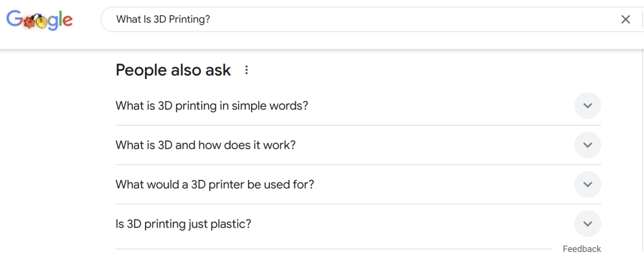Viewport: 644px width, 265px height.
Task: Click empty search bar area left of X
Action: click(x=411, y=19)
